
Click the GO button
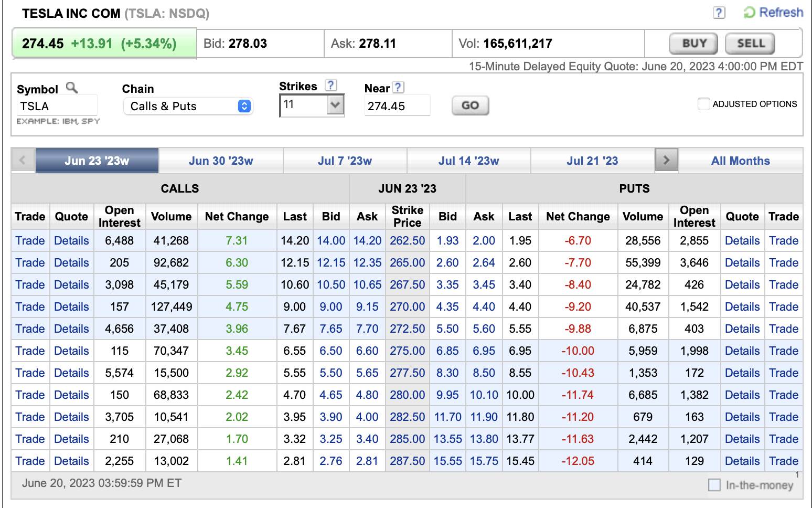point(470,105)
